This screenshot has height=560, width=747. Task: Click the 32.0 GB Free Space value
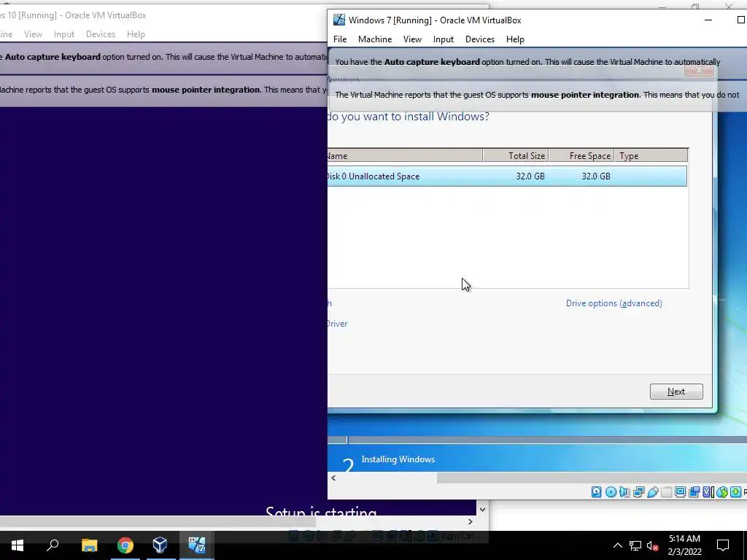596,176
